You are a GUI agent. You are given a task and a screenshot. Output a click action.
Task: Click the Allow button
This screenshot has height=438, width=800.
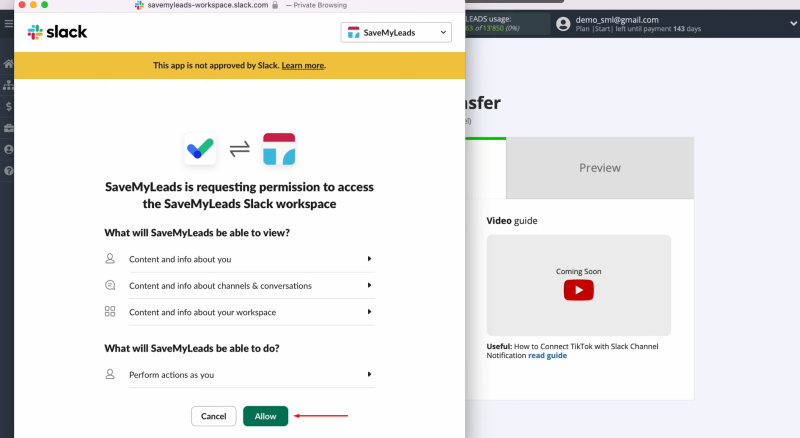point(265,416)
